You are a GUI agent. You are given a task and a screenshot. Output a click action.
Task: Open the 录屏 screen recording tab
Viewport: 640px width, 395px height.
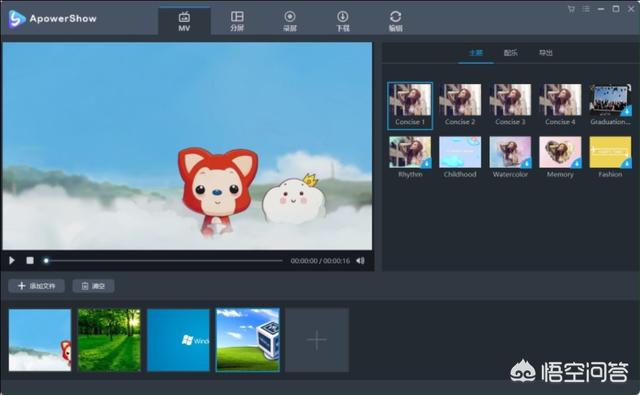[x=290, y=21]
